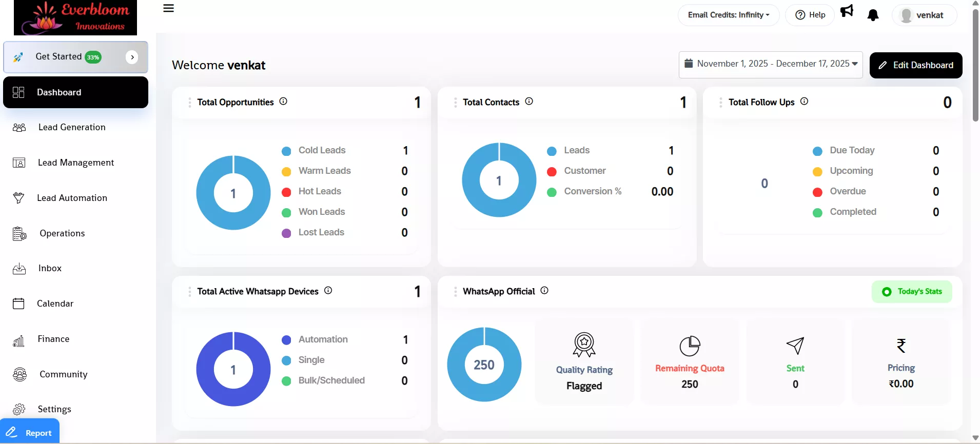Toggle Automation legend in devices chart
The height and width of the screenshot is (444, 980).
[x=286, y=340]
